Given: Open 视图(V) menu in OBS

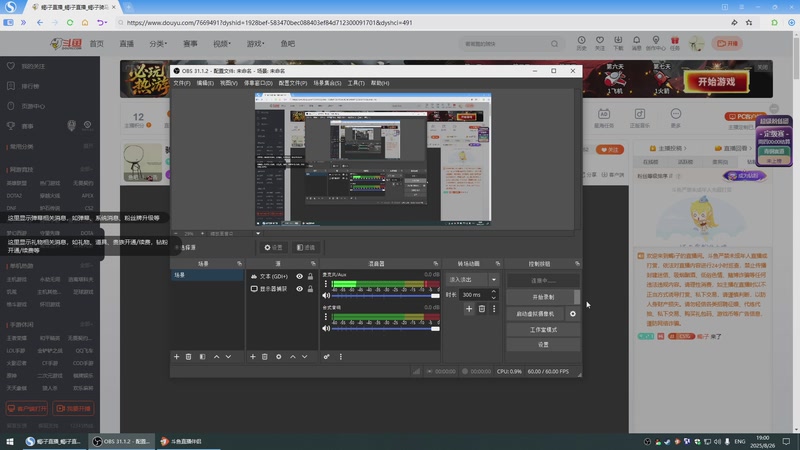Looking at the screenshot, I should click(229, 83).
